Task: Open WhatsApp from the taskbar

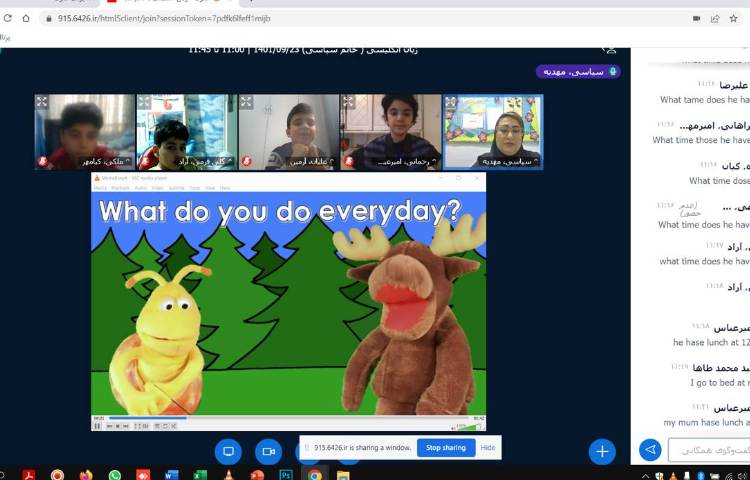Action: pos(115,475)
